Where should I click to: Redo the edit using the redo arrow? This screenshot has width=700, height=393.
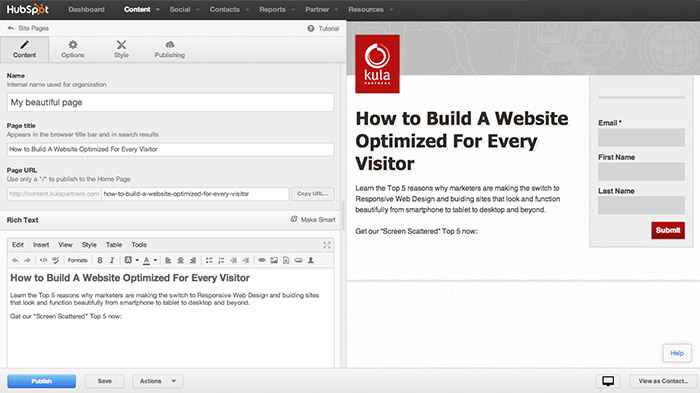(x=27, y=260)
